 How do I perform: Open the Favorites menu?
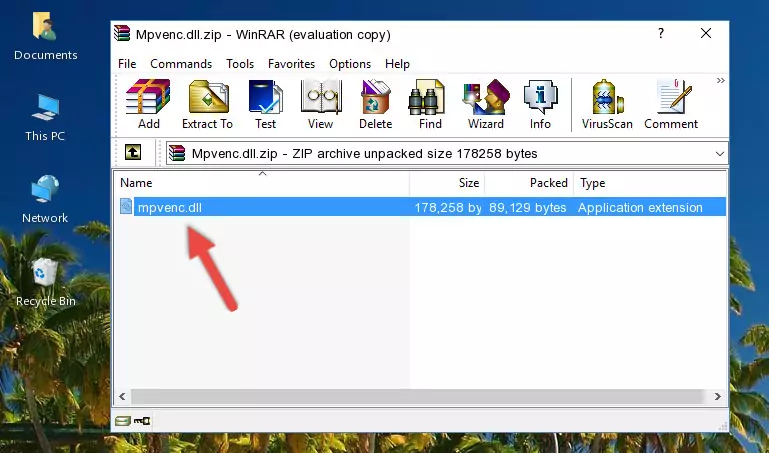pyautogui.click(x=291, y=64)
